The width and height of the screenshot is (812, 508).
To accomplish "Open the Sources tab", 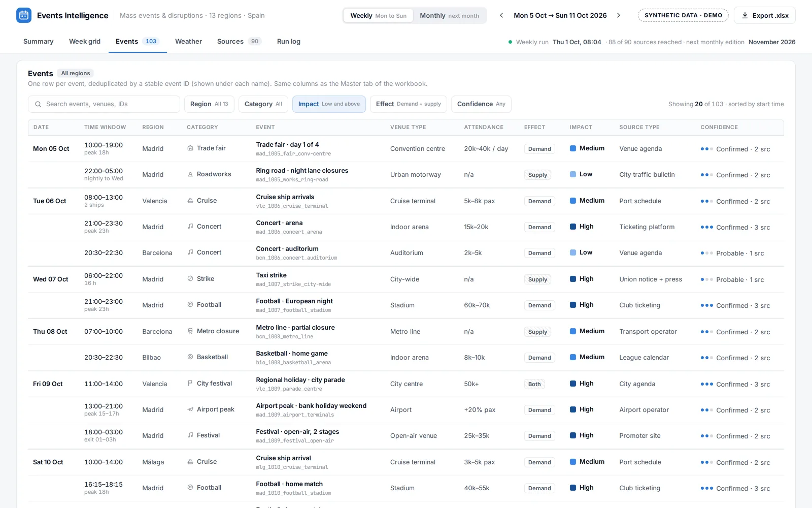I will (239, 42).
